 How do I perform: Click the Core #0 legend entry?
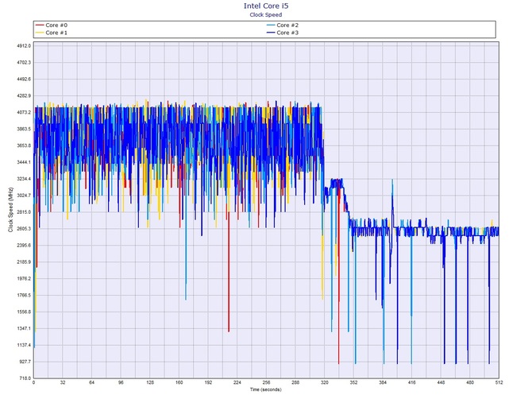click(x=52, y=25)
